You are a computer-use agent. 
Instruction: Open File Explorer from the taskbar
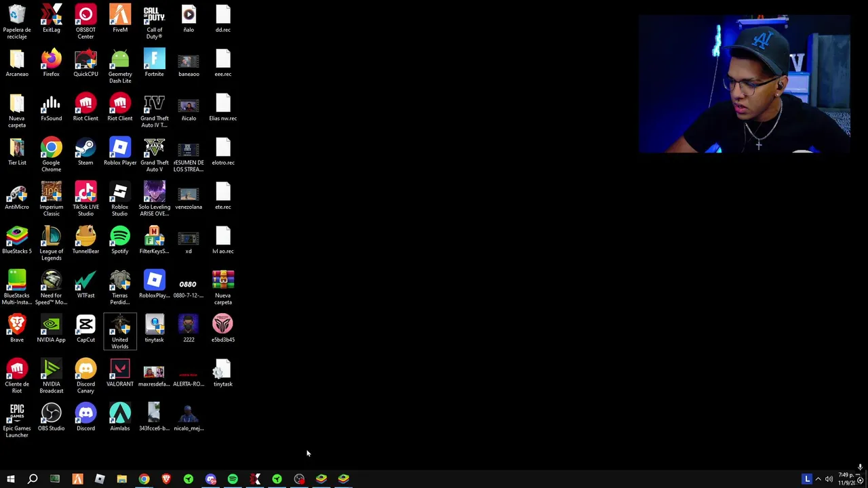(x=121, y=479)
